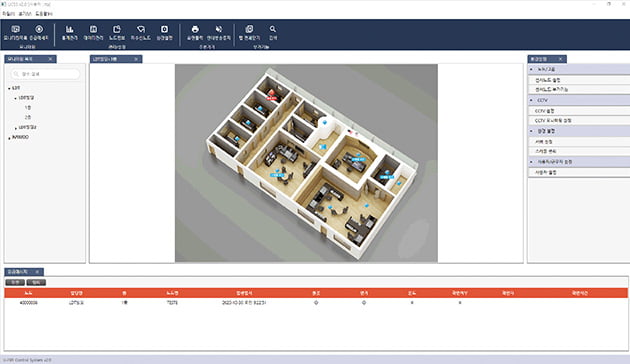The height and width of the screenshot is (364, 630).
Task: Open the first item in the top menu bar
Action: 8,14
